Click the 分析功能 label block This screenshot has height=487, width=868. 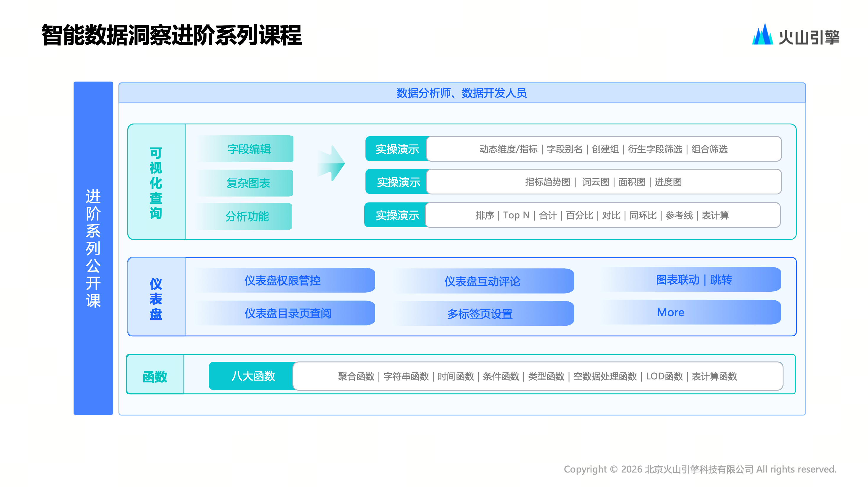point(247,216)
